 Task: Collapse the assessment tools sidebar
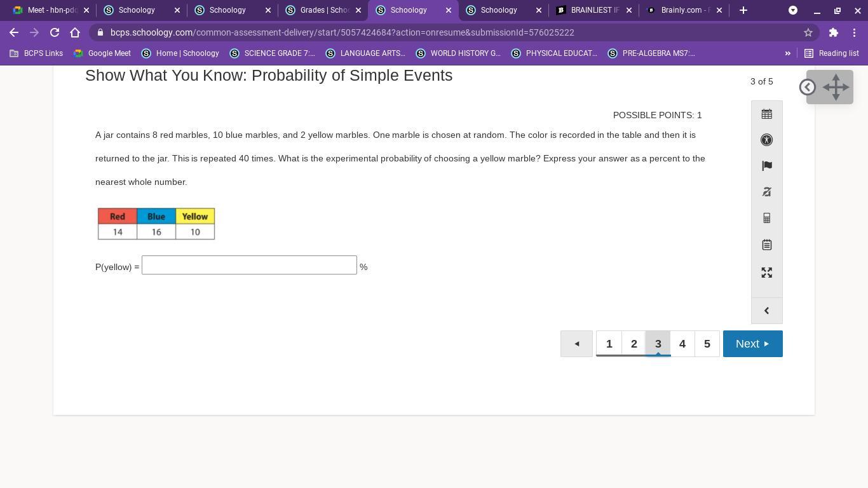(767, 311)
